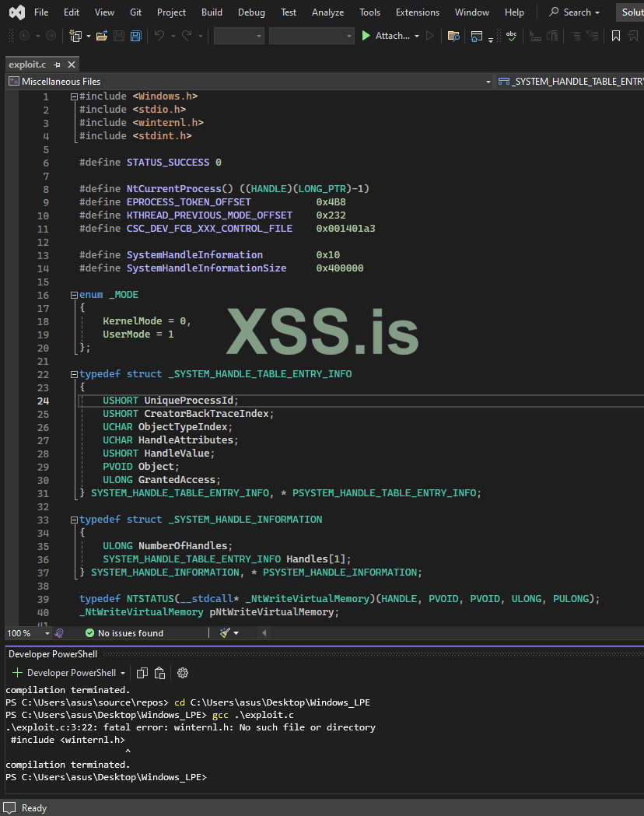Click the 'gcc .\exploit.c' command in terminal
The height and width of the screenshot is (816, 644).
pos(253,715)
